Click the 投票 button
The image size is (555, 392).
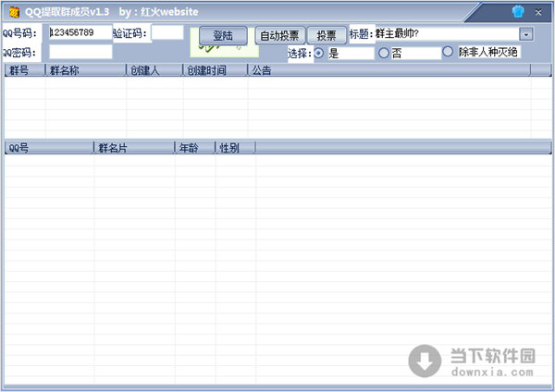pos(327,35)
